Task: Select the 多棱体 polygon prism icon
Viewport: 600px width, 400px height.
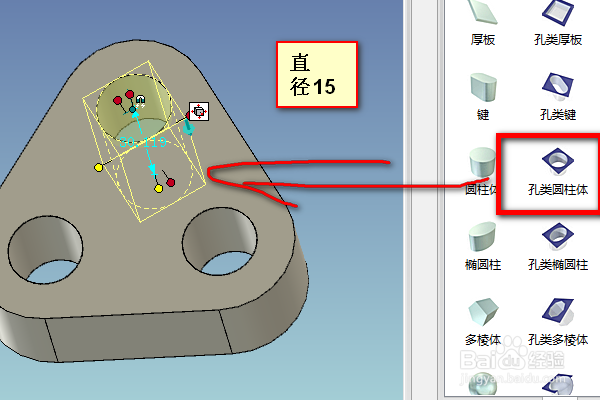Action: [483, 312]
